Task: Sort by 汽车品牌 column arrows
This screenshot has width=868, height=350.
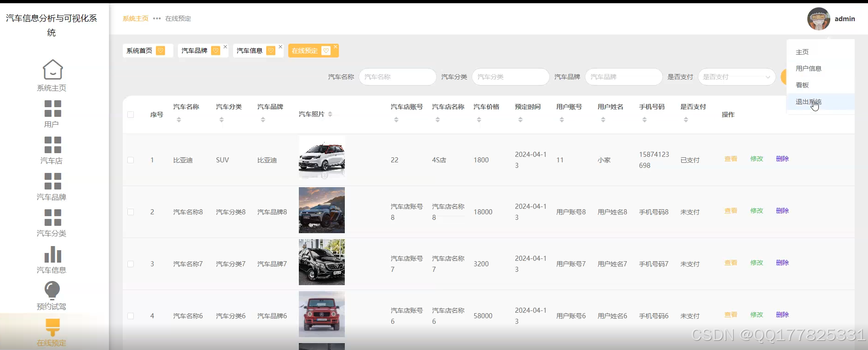Action: [263, 120]
